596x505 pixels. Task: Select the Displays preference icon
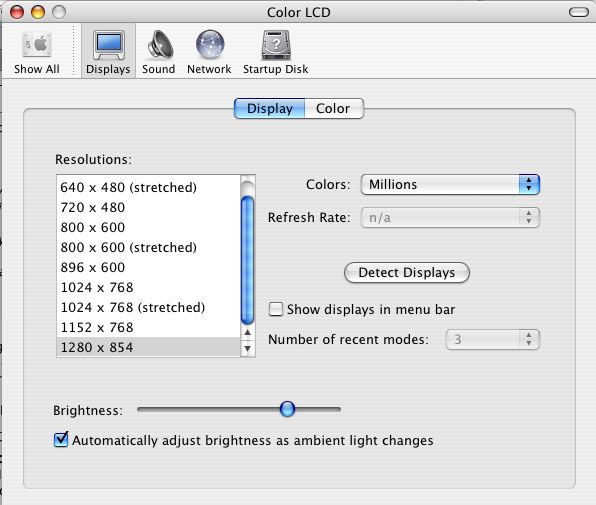point(108,52)
